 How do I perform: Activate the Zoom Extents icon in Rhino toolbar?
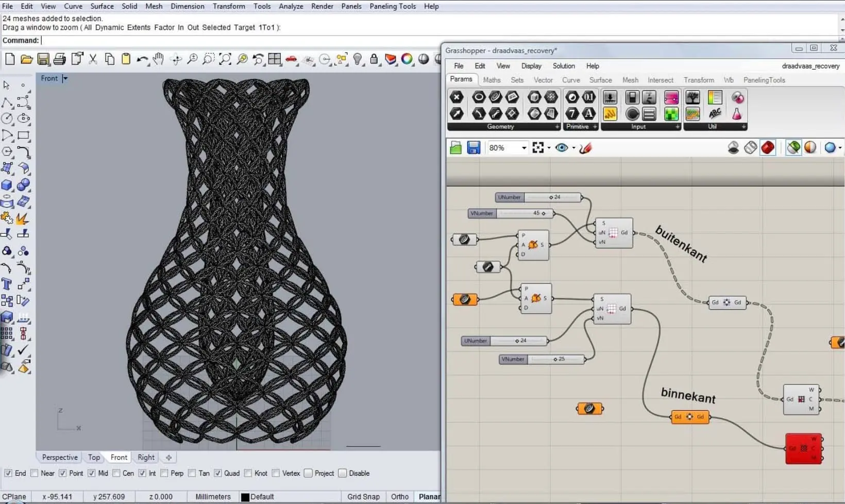tap(225, 59)
